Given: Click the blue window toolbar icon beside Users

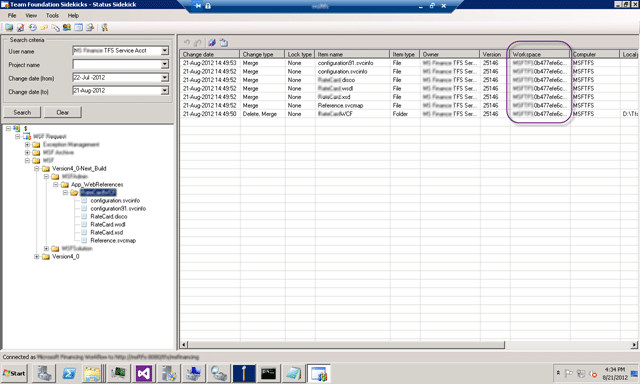Looking at the screenshot, I should 78,27.
